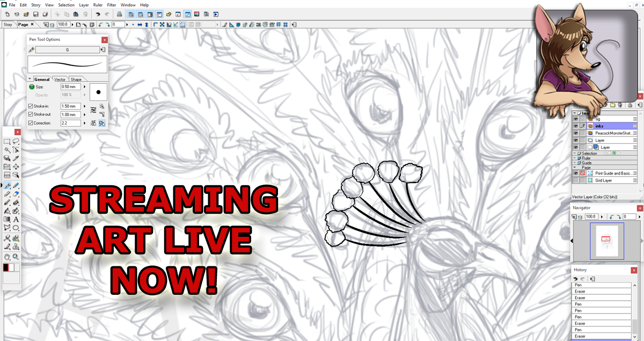Rotate canvas right in the Navigator panel

click(x=619, y=217)
